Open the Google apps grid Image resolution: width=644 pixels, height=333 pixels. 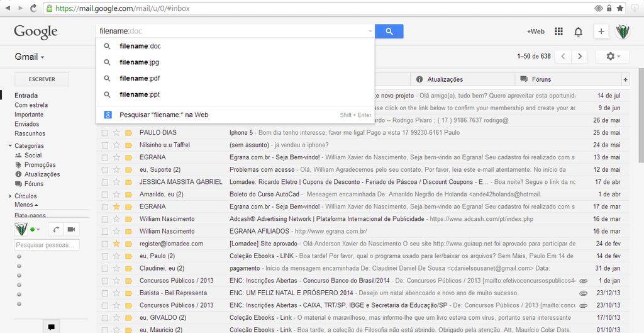[x=558, y=31]
